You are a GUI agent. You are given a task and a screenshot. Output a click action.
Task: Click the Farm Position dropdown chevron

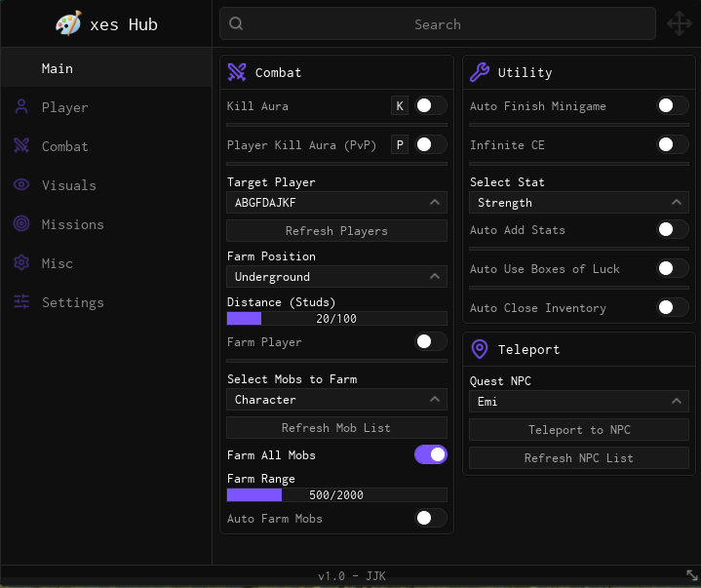[x=435, y=277]
